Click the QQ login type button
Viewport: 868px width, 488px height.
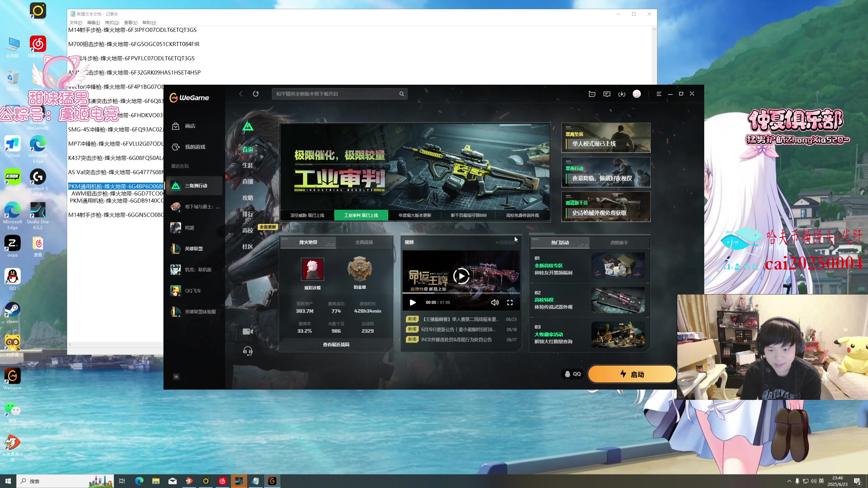pos(573,374)
